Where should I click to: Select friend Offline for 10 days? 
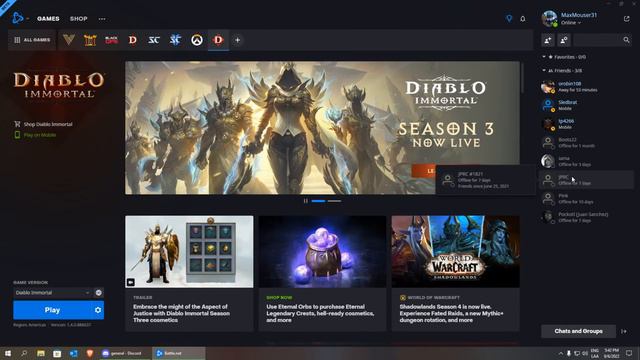click(587, 199)
